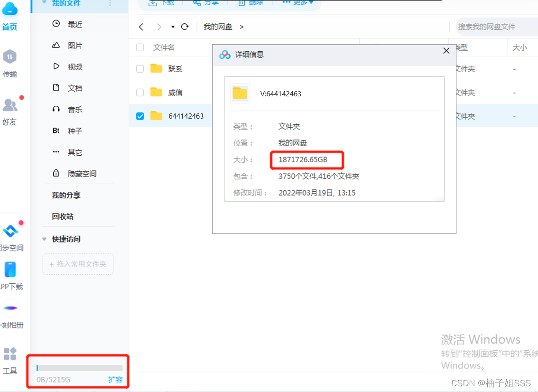The image size is (538, 392).
Task: Select 视频 in the sidebar
Action: pyautogui.click(x=75, y=66)
